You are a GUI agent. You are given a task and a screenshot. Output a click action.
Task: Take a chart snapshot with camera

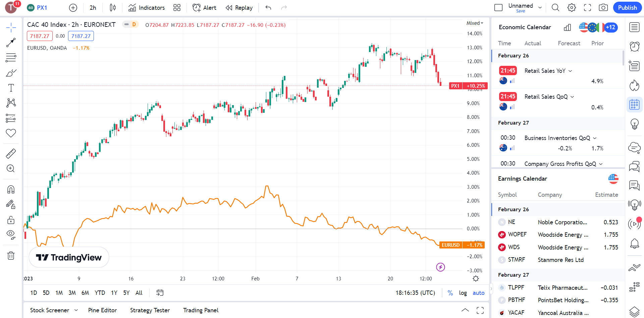[x=603, y=8]
